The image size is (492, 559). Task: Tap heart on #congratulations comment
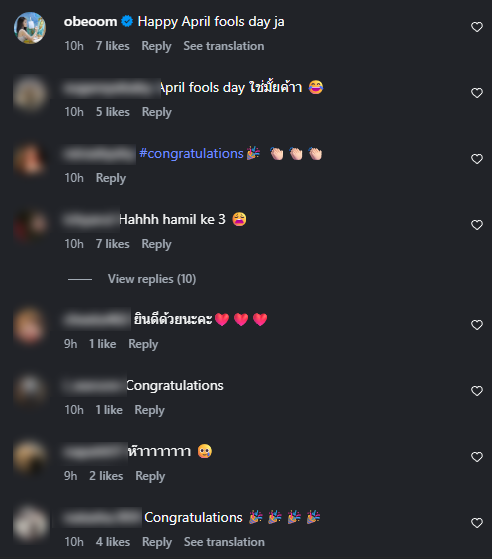tap(477, 159)
